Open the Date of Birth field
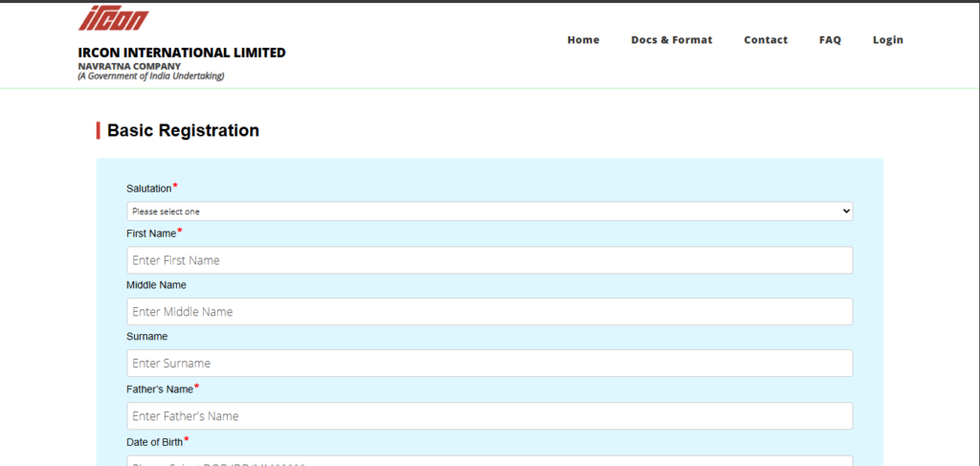Viewport: 980px width, 466px height. [x=489, y=461]
